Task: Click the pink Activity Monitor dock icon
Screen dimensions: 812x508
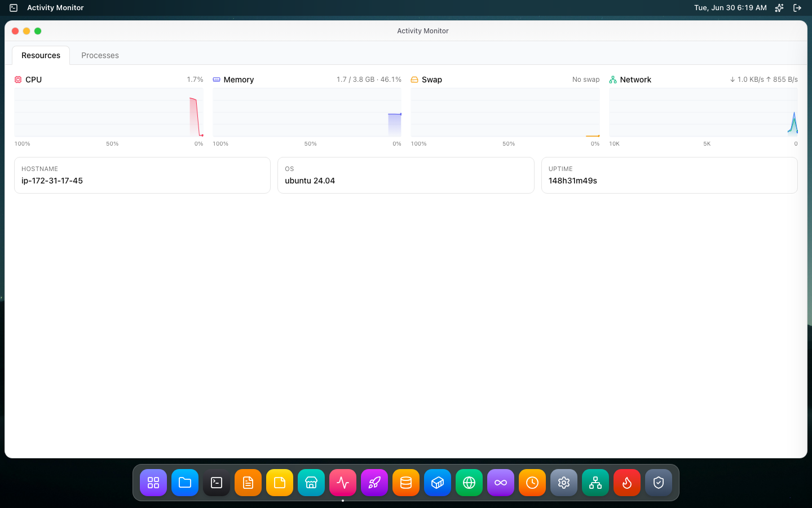Action: point(343,483)
